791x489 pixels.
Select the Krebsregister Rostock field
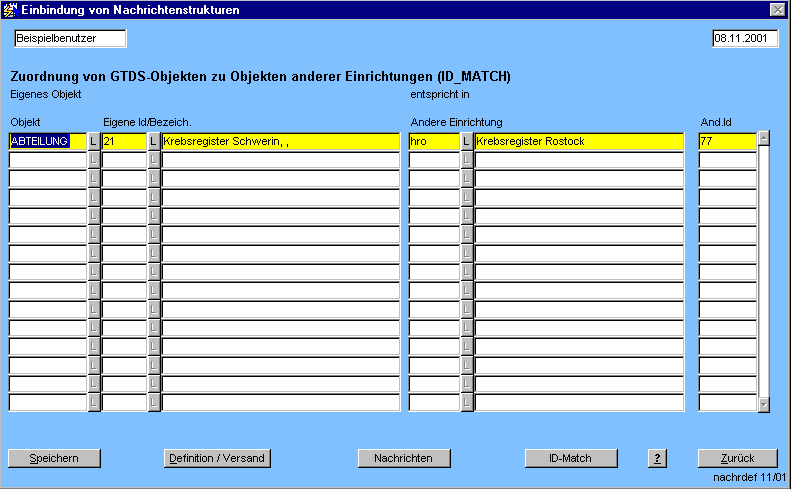(578, 142)
